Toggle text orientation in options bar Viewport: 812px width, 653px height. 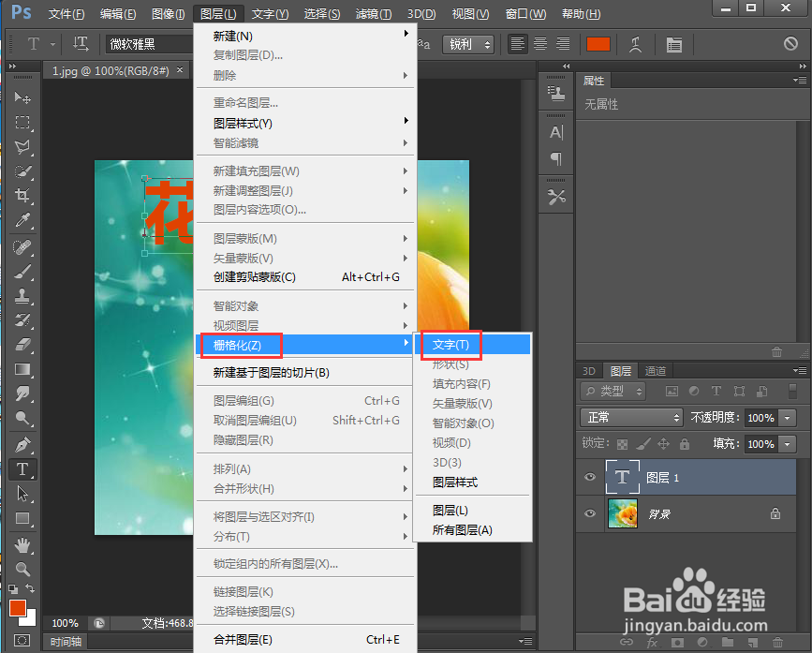click(81, 44)
